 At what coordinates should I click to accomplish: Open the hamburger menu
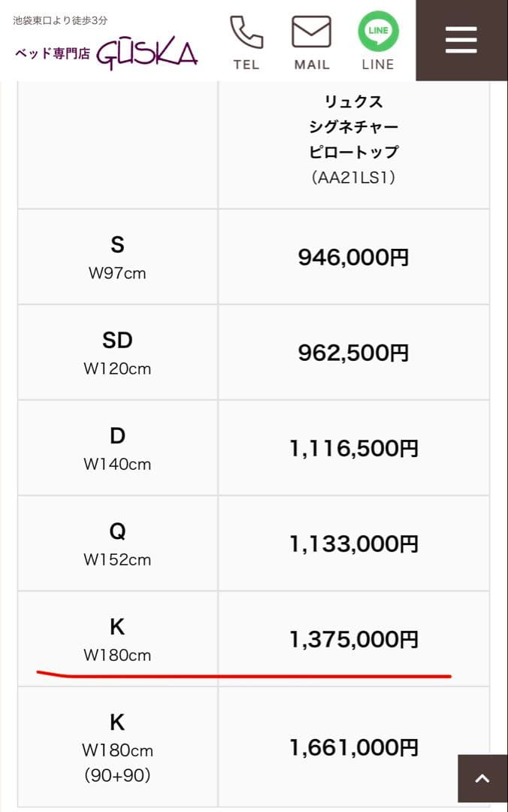(461, 39)
